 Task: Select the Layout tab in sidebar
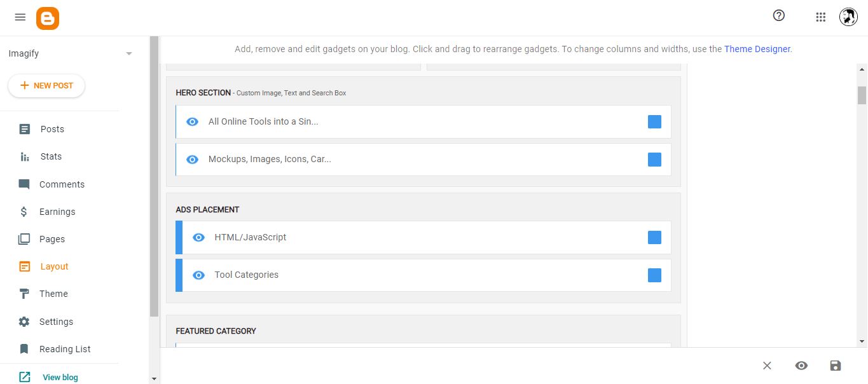click(x=53, y=266)
